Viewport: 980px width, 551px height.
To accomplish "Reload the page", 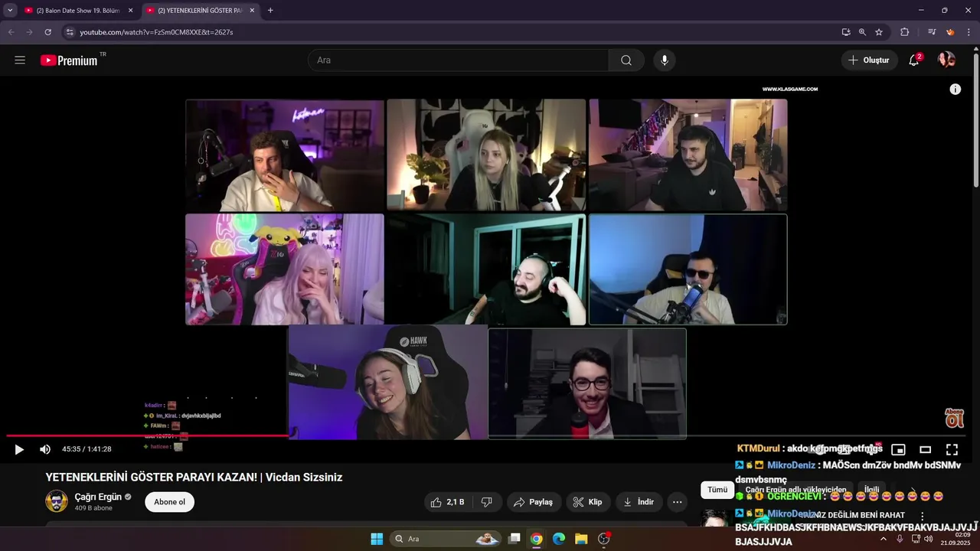I will coord(47,32).
